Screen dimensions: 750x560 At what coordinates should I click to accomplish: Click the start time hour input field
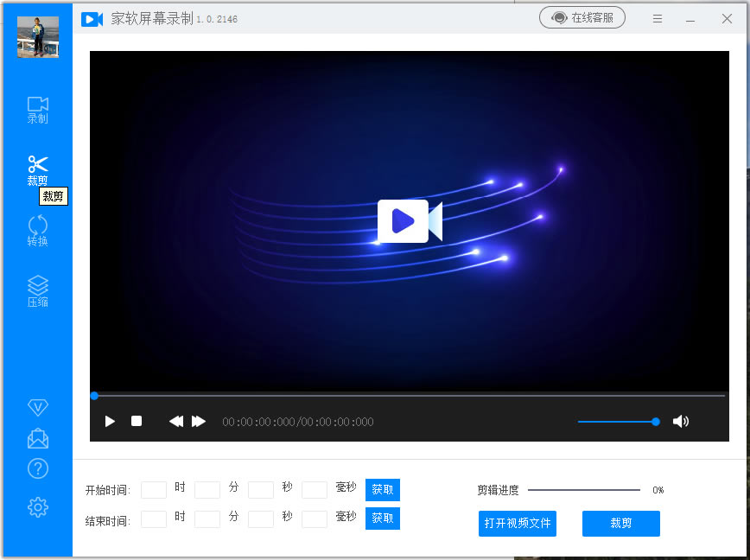click(154, 489)
